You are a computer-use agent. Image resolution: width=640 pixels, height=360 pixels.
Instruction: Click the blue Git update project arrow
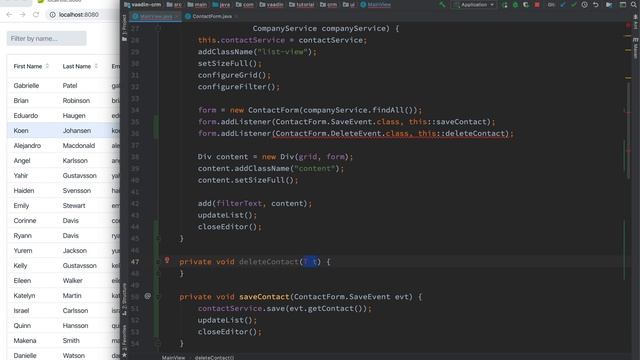(563, 4)
